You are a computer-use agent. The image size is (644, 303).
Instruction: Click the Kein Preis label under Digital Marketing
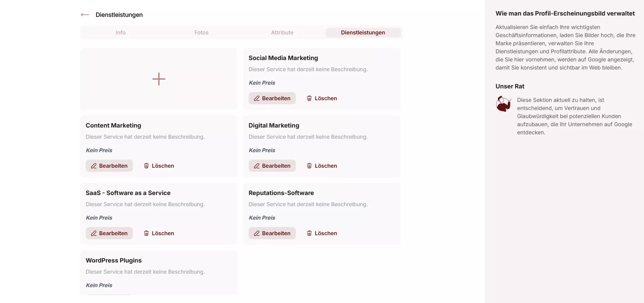(x=262, y=150)
